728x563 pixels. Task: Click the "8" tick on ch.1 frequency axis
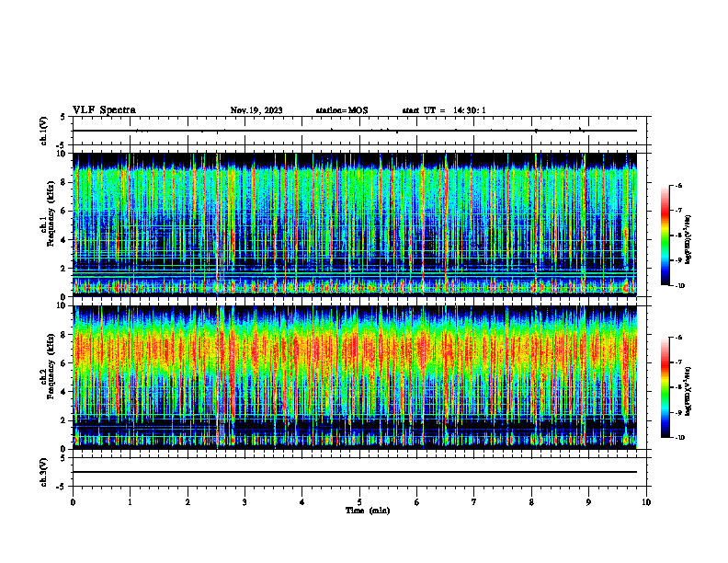click(64, 182)
